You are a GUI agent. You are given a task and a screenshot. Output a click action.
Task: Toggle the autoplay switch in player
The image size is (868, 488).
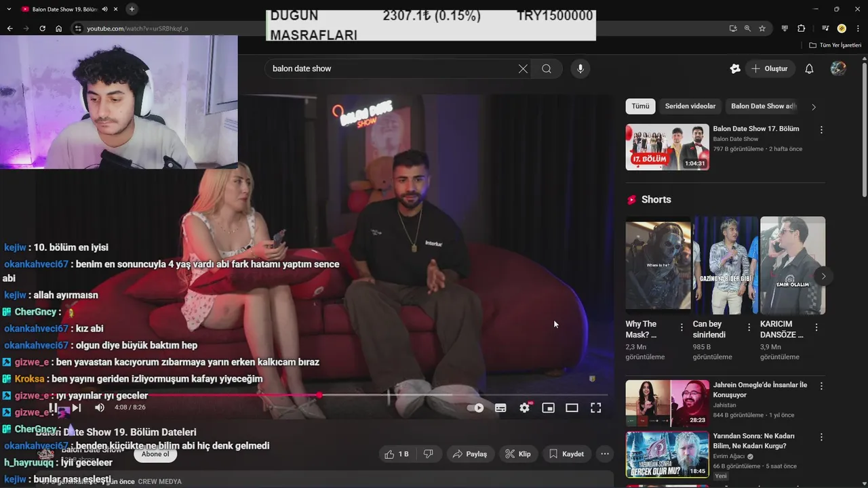point(476,408)
